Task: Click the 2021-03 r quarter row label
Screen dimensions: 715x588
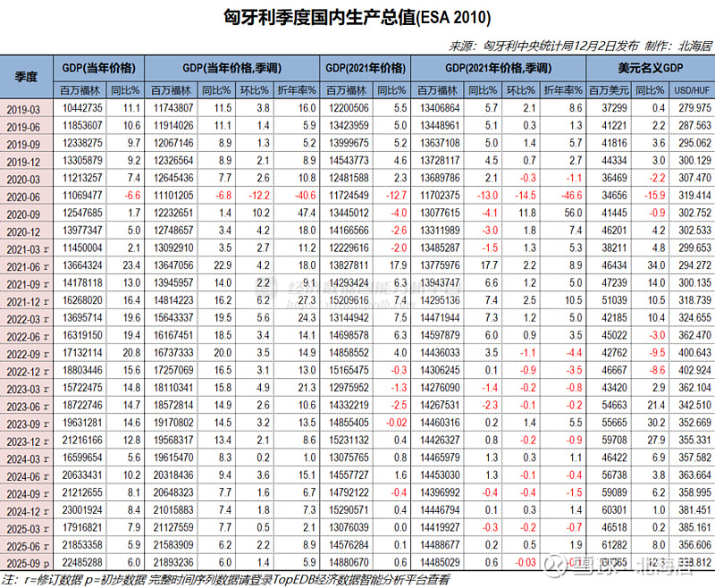Action: point(28,249)
